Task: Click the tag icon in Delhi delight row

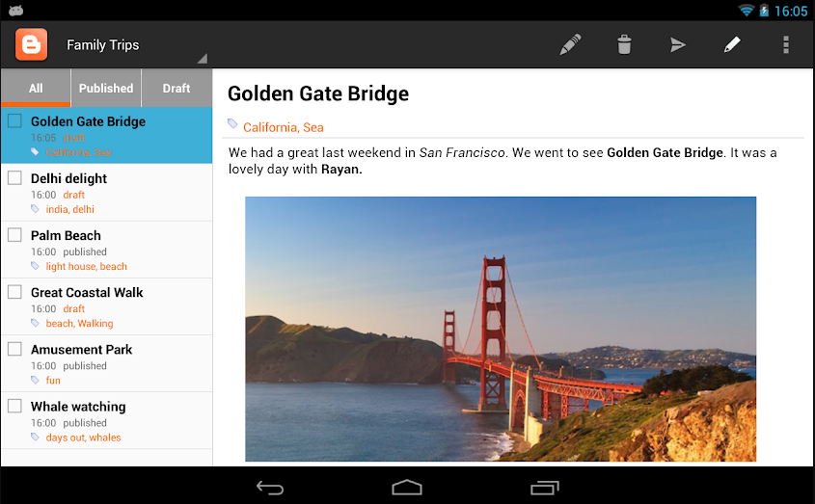Action: pyautogui.click(x=35, y=209)
